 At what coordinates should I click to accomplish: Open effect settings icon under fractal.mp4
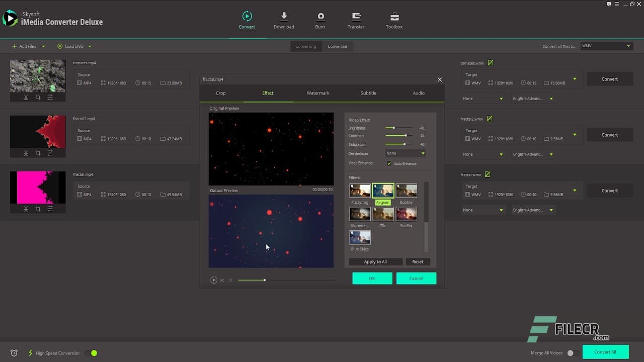point(49,209)
